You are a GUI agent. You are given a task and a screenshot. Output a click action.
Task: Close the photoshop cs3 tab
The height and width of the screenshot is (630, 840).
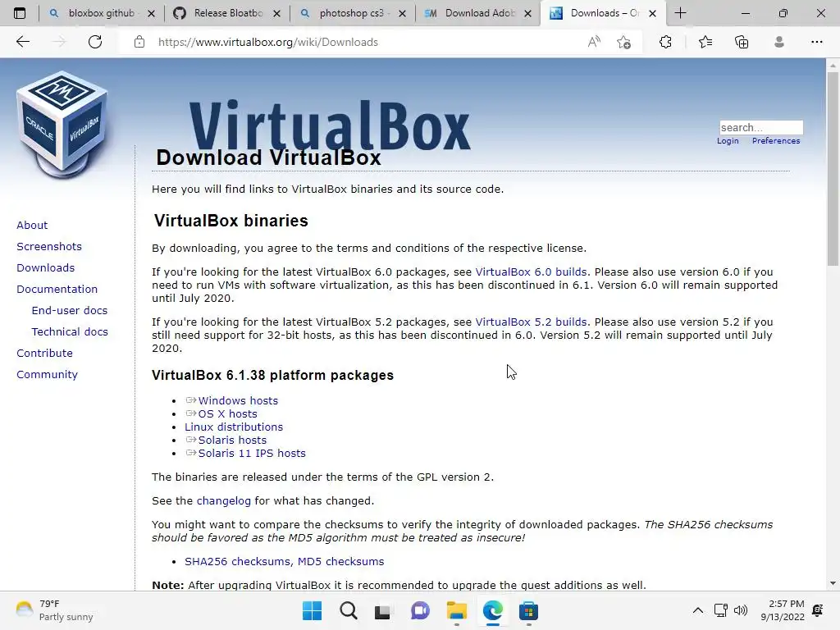[x=402, y=13]
